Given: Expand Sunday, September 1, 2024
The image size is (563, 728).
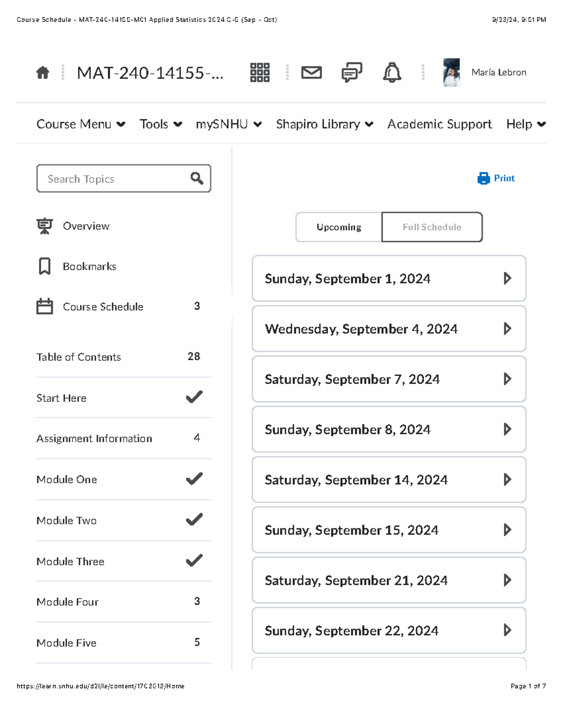Looking at the screenshot, I should (389, 278).
